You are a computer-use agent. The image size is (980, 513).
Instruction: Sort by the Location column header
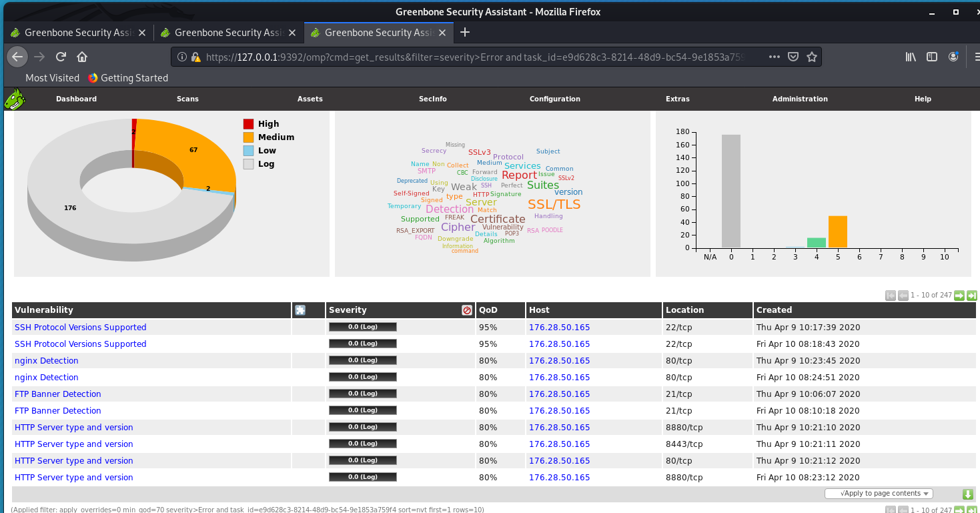coord(684,310)
